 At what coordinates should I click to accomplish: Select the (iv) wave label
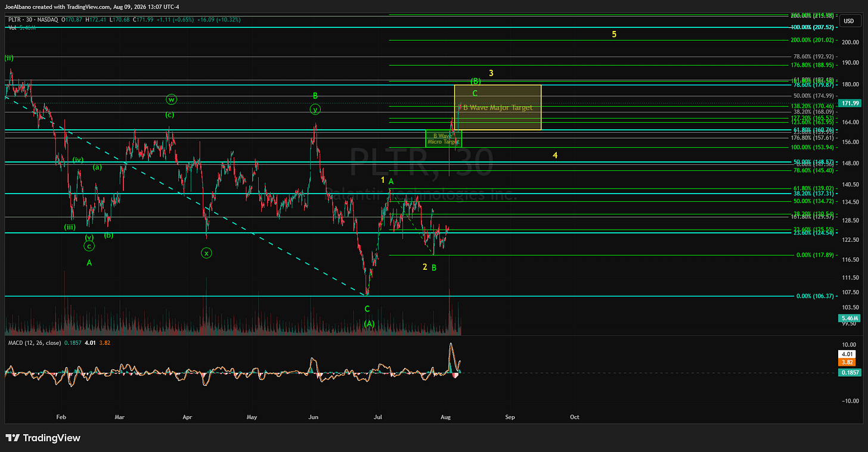click(78, 160)
